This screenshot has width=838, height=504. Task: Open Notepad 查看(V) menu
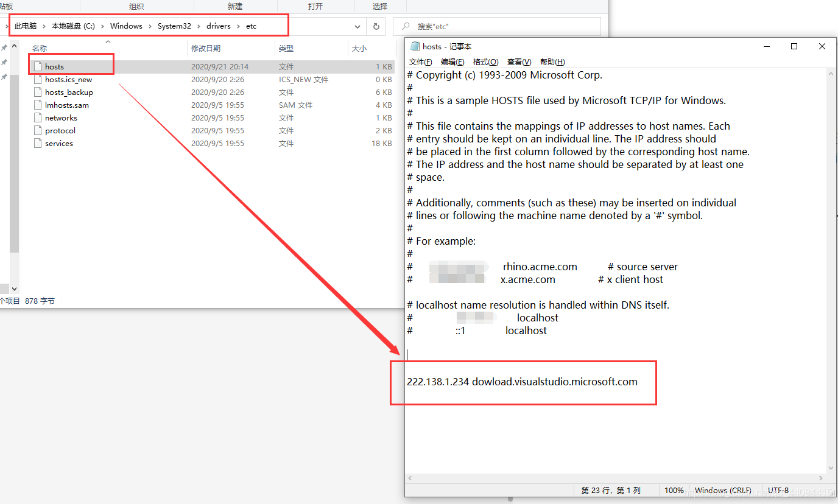(519, 62)
